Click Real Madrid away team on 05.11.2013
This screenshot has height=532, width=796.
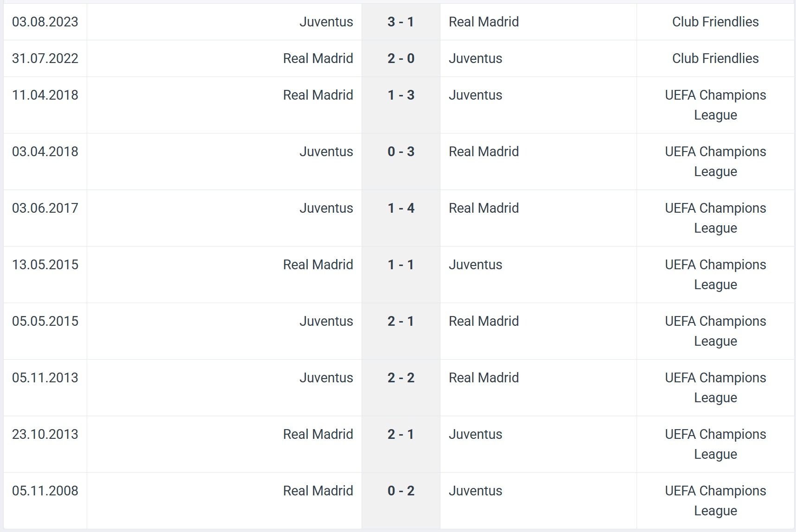pyautogui.click(x=484, y=378)
